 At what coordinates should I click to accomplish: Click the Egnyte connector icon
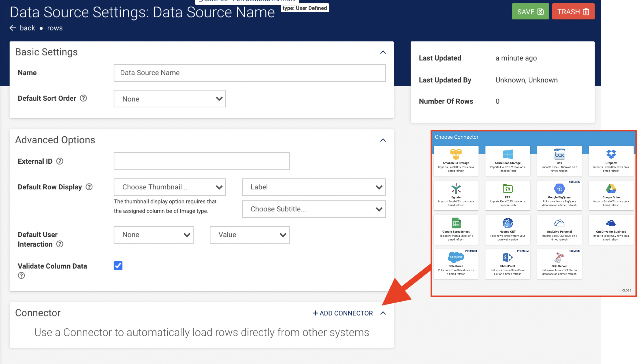click(x=456, y=188)
